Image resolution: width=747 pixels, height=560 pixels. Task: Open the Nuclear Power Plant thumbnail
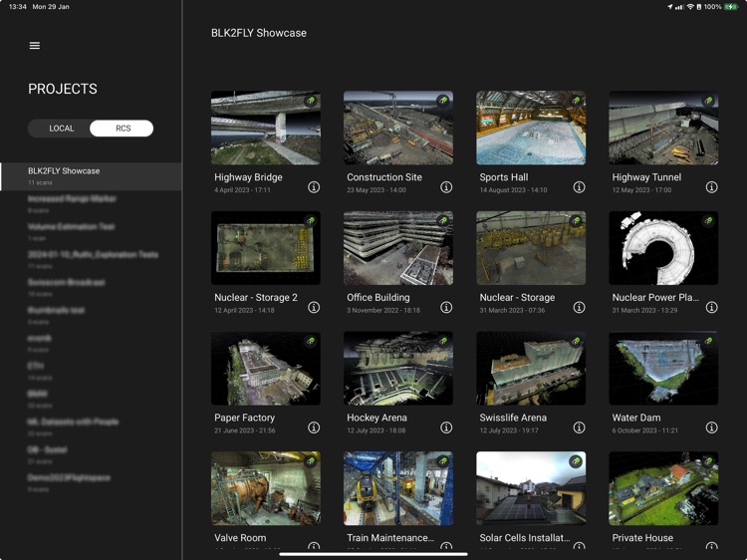[663, 248]
